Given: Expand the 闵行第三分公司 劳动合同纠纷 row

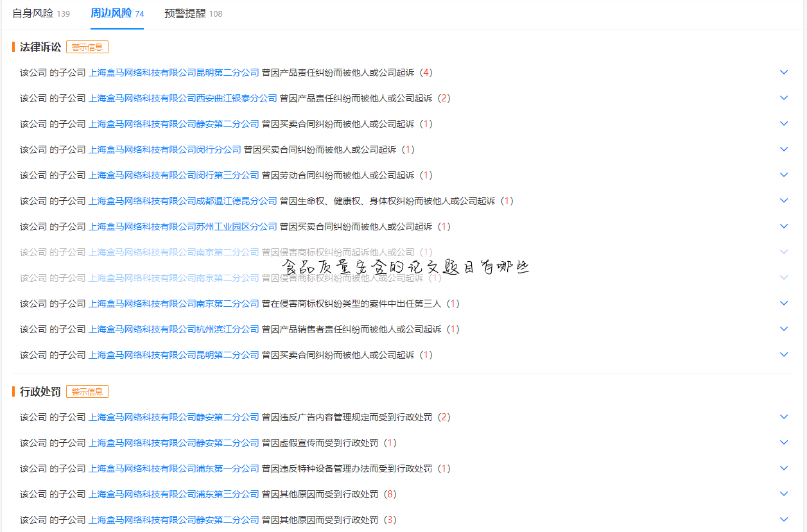Looking at the screenshot, I should click(x=784, y=175).
